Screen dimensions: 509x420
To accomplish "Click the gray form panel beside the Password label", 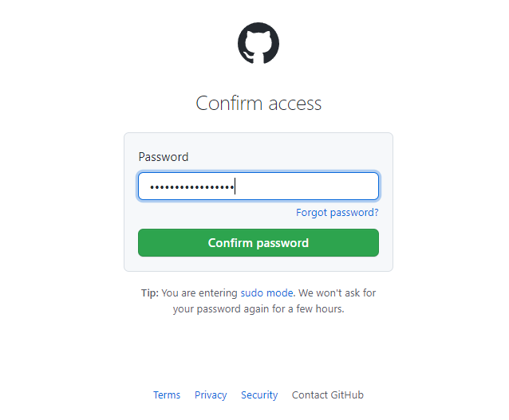I will pos(286,157).
